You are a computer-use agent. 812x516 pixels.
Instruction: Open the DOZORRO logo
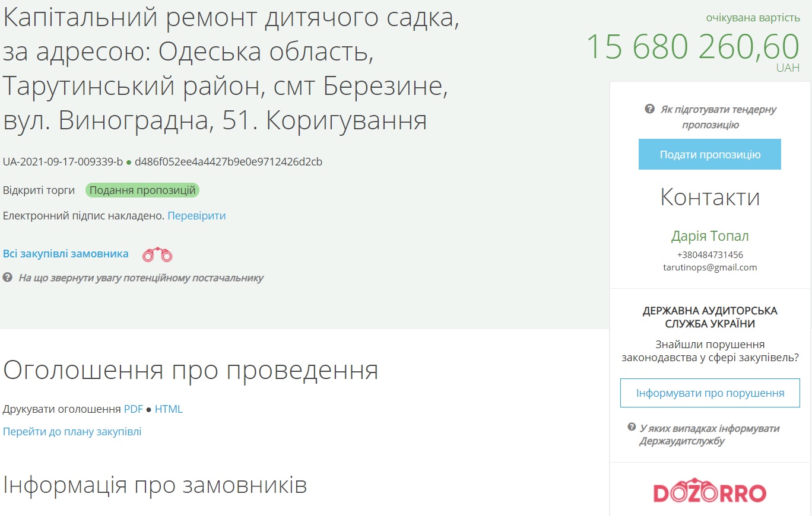[x=710, y=492]
